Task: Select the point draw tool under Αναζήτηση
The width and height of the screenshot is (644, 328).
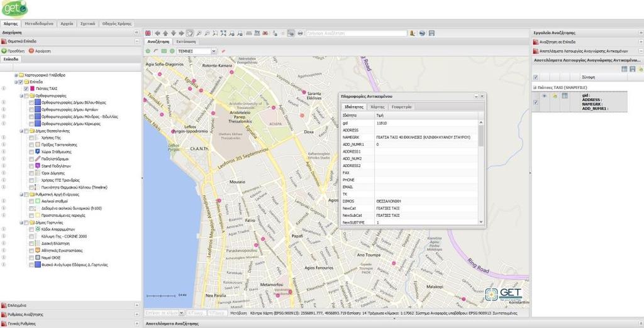Action: pyautogui.click(x=148, y=52)
